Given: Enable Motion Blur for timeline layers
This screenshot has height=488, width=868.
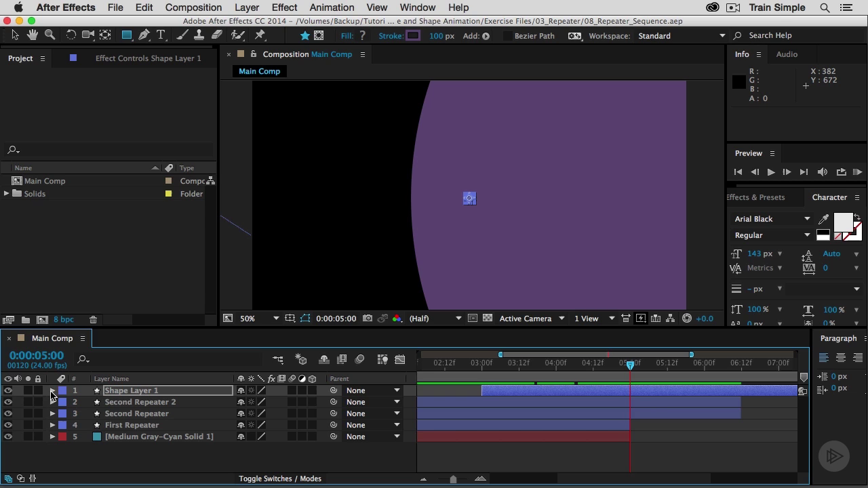Looking at the screenshot, I should coord(360,359).
